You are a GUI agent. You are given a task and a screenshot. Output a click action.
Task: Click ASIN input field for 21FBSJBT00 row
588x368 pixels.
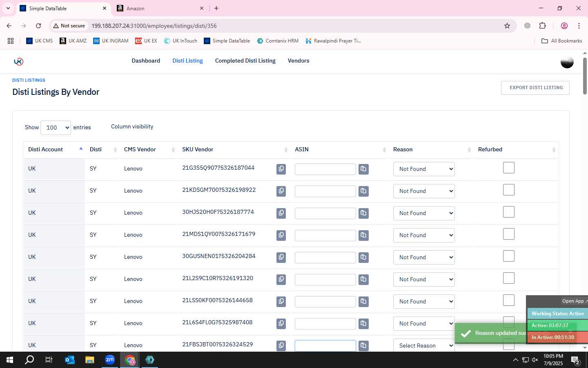click(325, 346)
